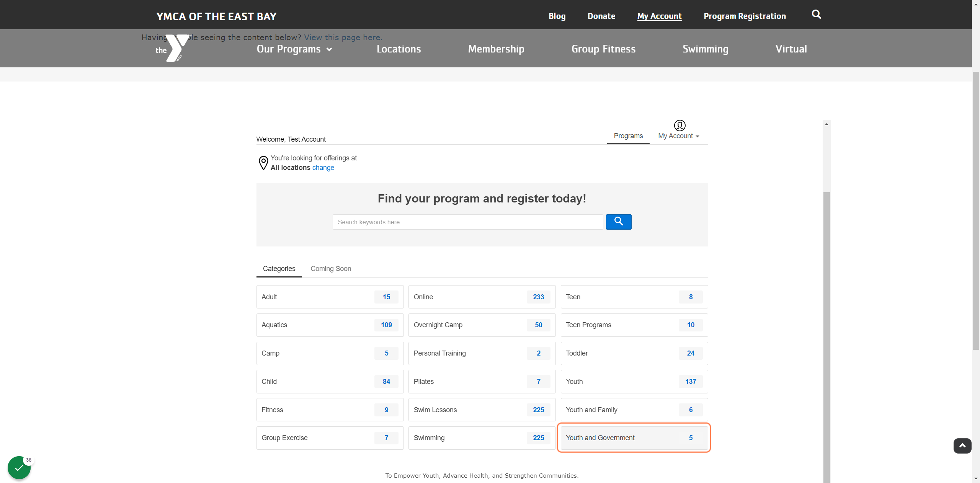
Task: Open the Blog link
Action: pos(557,16)
